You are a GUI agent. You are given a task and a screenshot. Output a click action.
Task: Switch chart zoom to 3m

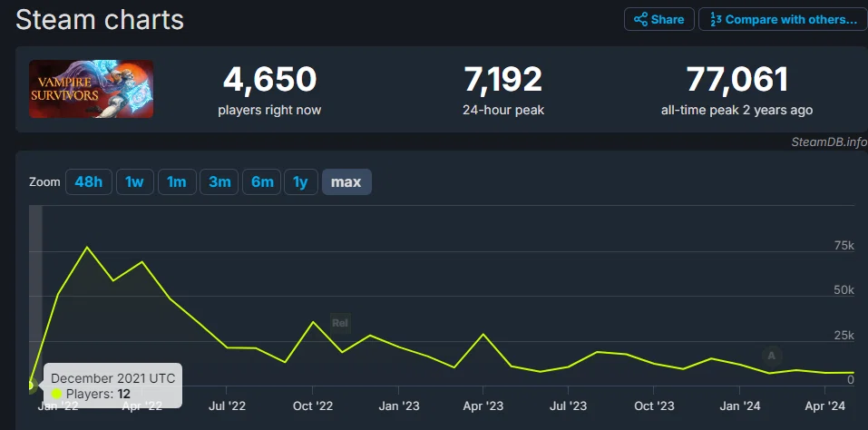(x=219, y=182)
